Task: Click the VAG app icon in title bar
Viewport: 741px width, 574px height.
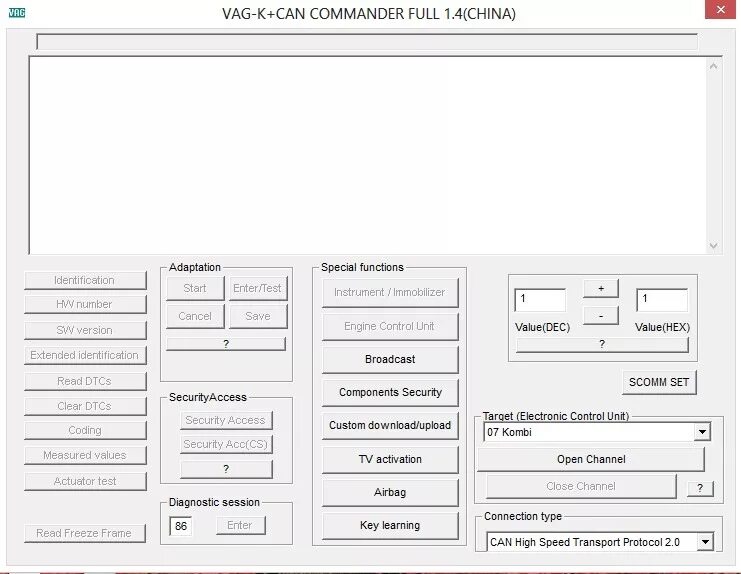Action: (x=17, y=13)
